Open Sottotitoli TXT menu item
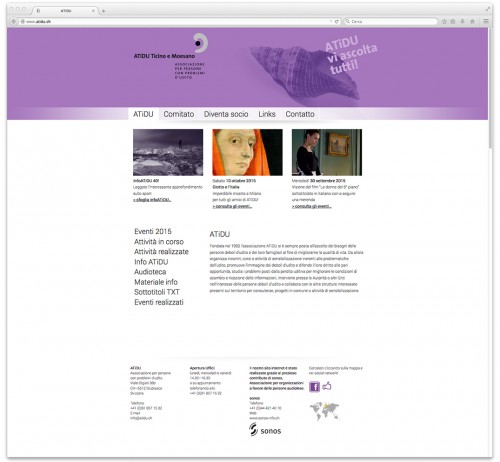 coord(157,292)
